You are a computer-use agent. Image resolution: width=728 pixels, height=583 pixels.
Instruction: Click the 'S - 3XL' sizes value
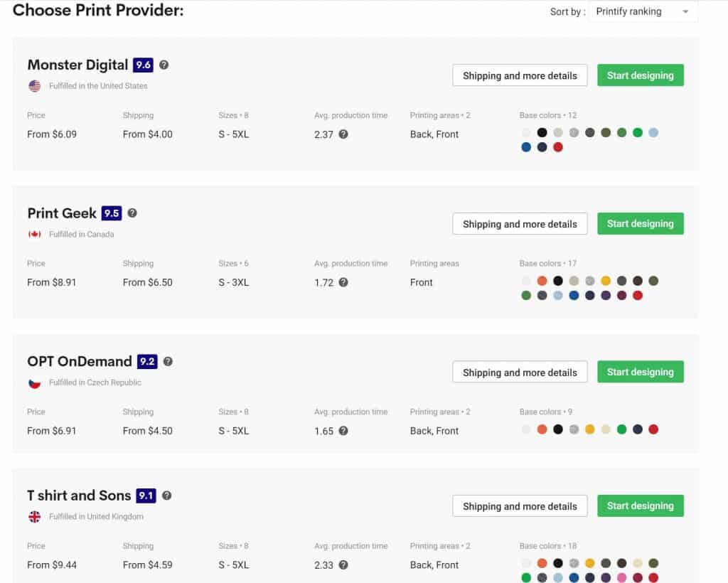233,282
